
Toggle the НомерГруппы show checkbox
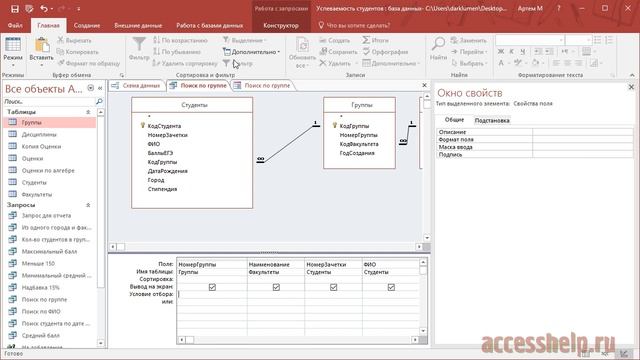pyautogui.click(x=212, y=287)
